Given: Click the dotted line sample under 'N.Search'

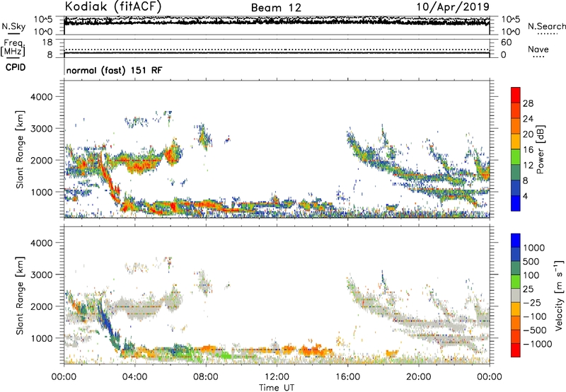Looking at the screenshot, I should [548, 34].
